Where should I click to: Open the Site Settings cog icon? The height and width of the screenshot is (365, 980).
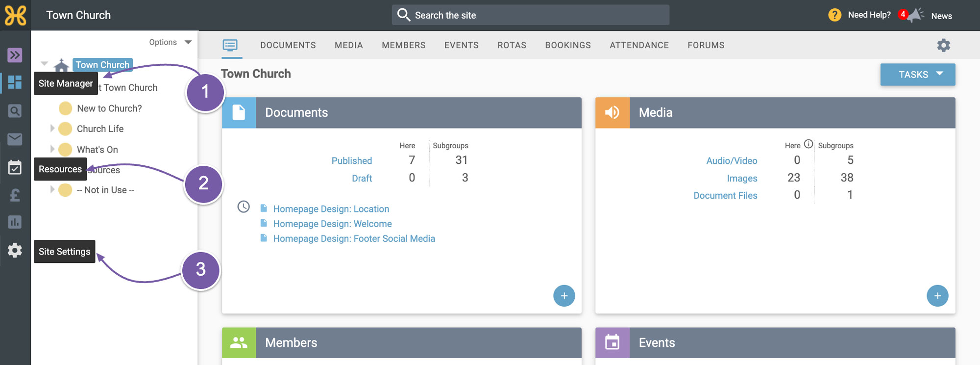pos(15,250)
